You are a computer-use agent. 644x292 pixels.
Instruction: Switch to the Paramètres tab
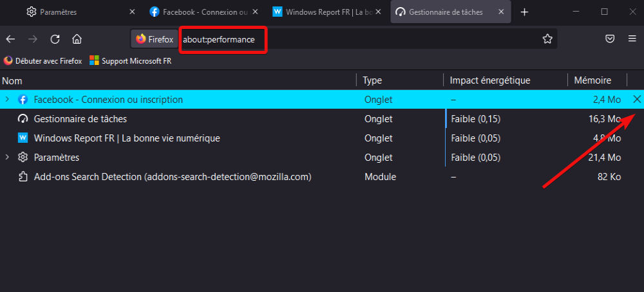click(x=80, y=12)
